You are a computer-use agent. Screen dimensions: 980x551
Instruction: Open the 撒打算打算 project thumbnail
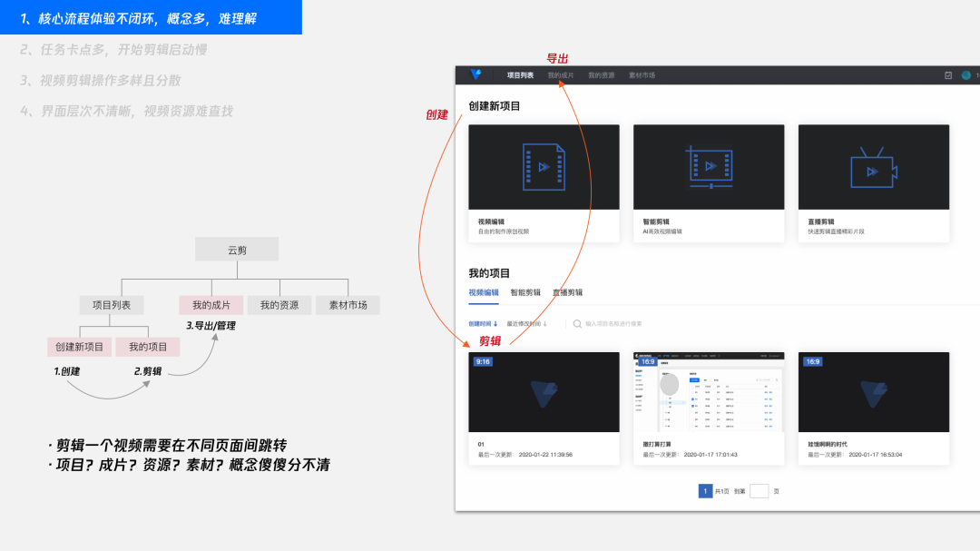tap(709, 392)
